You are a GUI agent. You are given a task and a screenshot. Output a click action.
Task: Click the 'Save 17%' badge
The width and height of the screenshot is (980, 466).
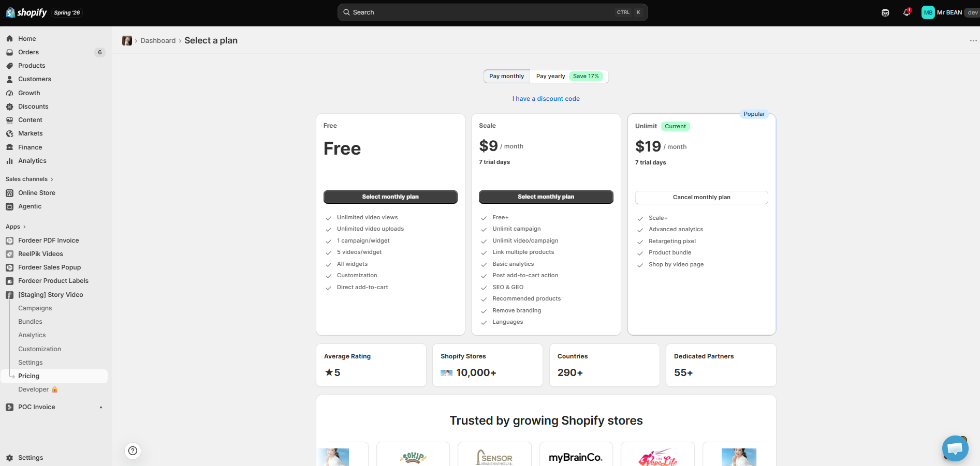pyautogui.click(x=586, y=77)
